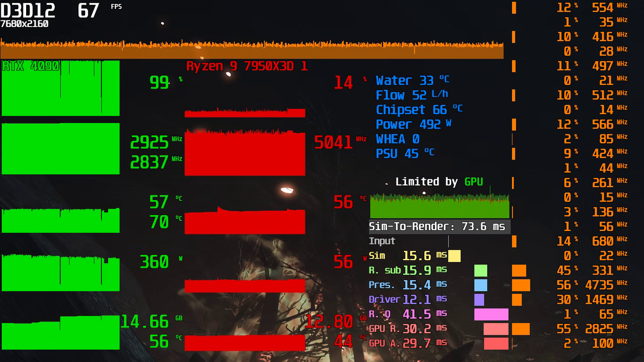The image size is (644, 362).
Task: Select the green 70 °C temperature value
Action: tap(166, 222)
